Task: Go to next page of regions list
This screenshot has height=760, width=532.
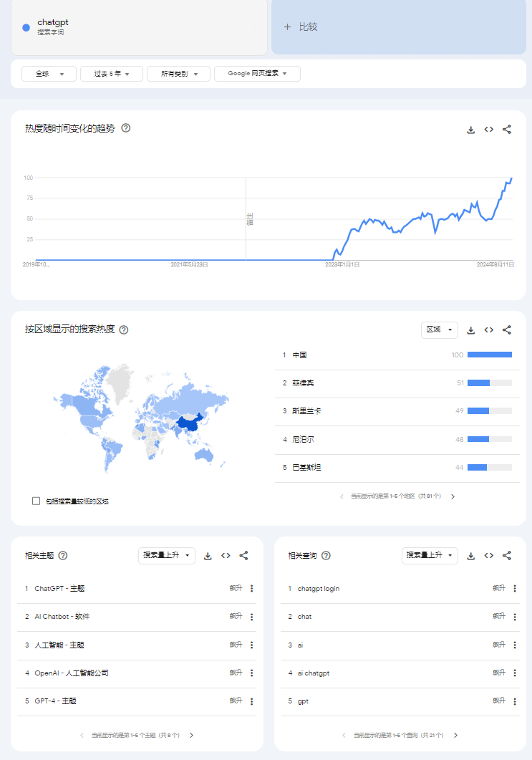Action: coord(453,496)
